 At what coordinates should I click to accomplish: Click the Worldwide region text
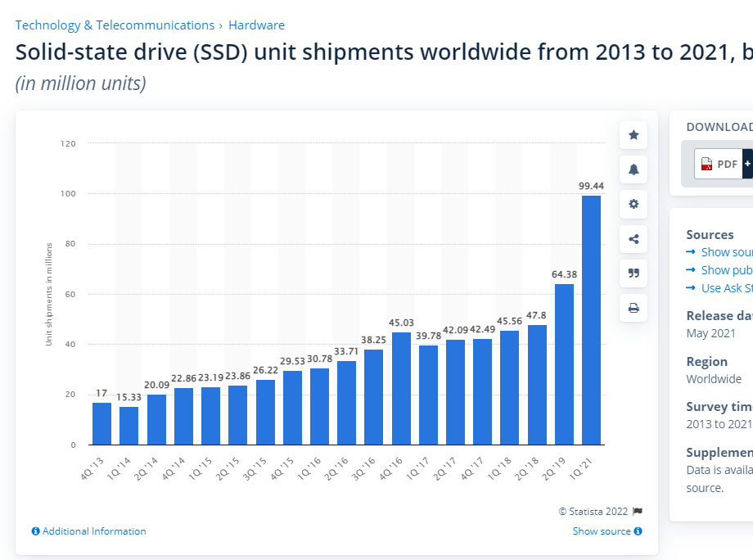coord(714,379)
